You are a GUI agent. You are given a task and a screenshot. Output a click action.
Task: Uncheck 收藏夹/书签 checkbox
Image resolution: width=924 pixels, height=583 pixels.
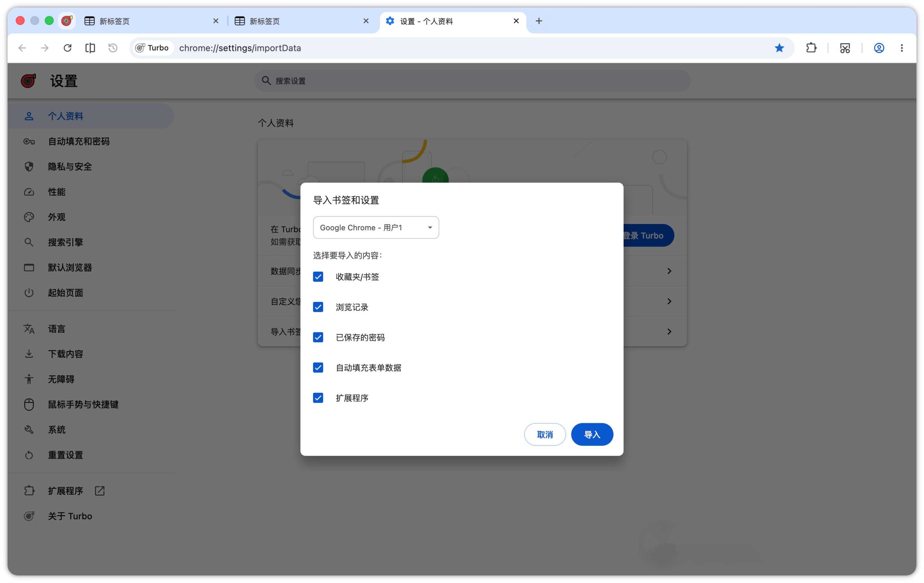point(318,277)
